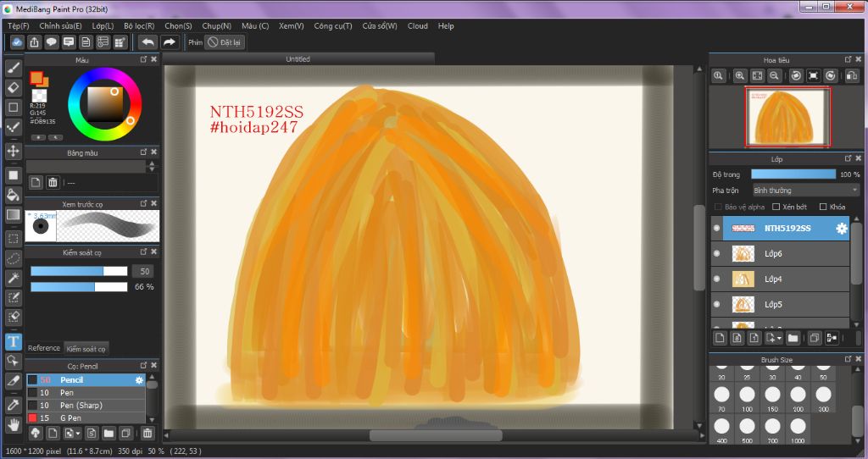Click the Đặt lại button
This screenshot has width=868, height=459.
pyautogui.click(x=224, y=42)
